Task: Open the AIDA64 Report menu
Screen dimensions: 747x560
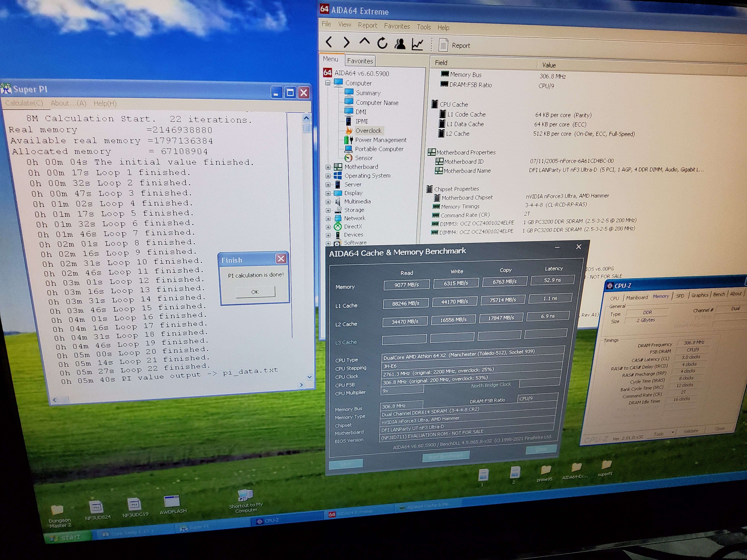Action: [x=367, y=25]
